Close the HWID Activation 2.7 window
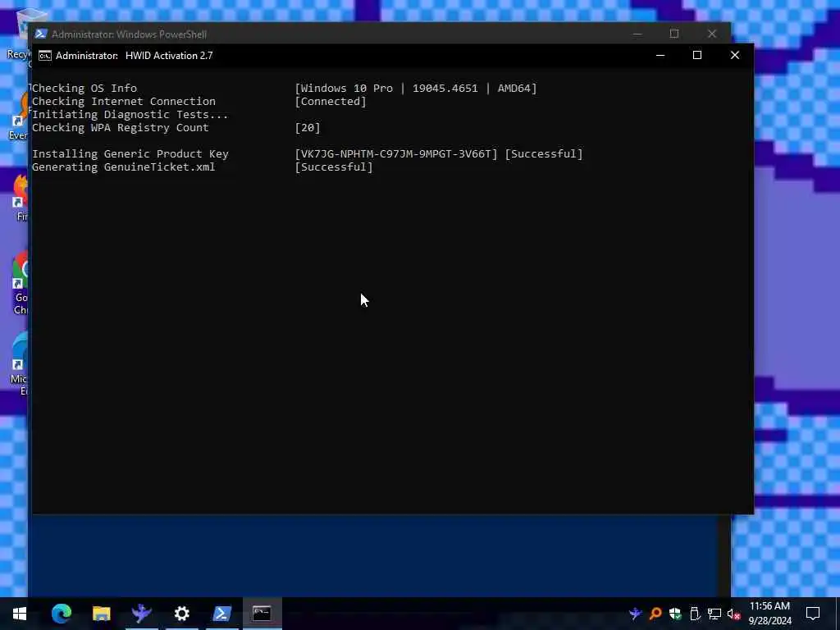Viewport: 840px width, 630px height. pos(735,55)
